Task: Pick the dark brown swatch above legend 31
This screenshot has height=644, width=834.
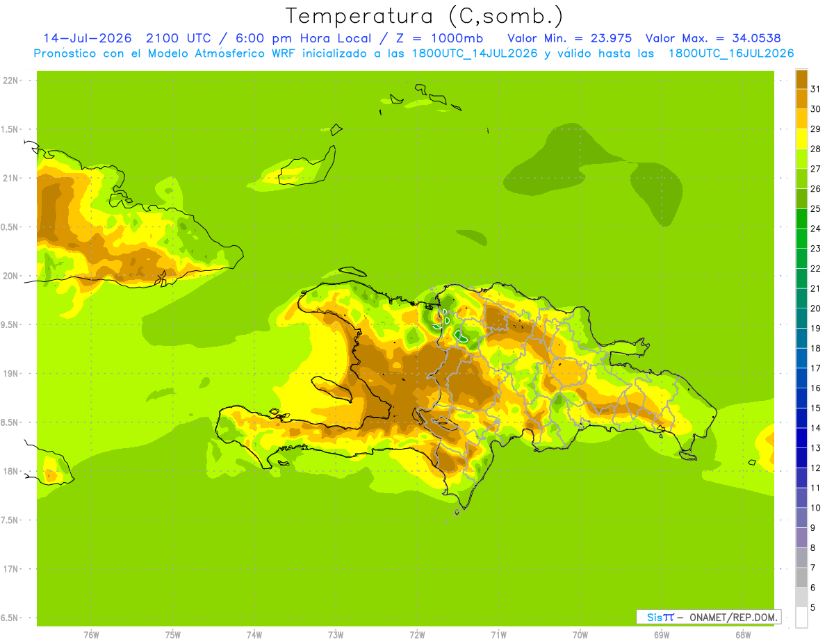Action: click(801, 79)
